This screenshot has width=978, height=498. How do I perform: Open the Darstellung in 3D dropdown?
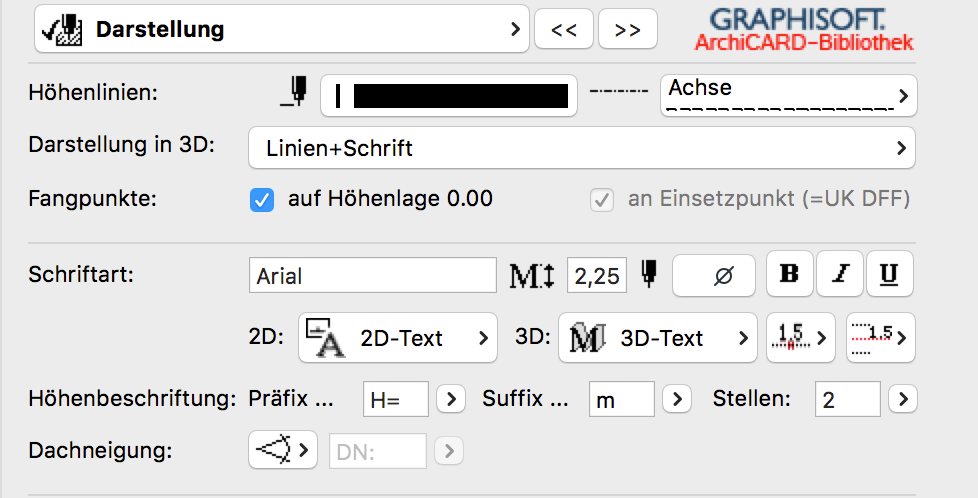(581, 149)
